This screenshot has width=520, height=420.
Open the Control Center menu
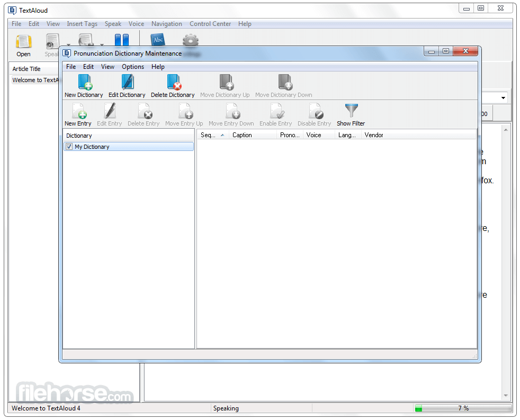point(210,24)
